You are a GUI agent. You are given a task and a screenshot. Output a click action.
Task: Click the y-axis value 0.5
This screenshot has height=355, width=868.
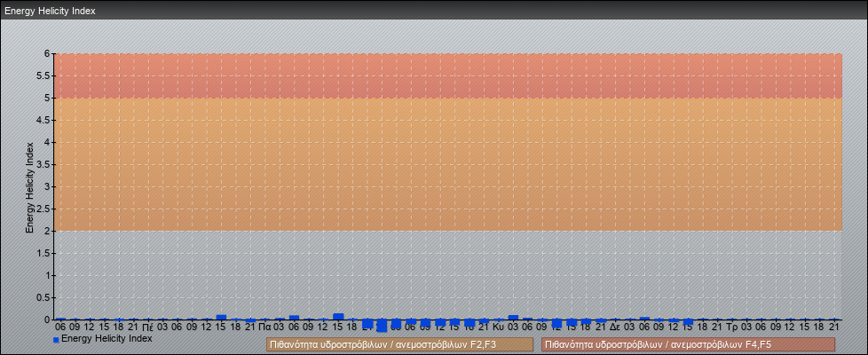[43, 297]
